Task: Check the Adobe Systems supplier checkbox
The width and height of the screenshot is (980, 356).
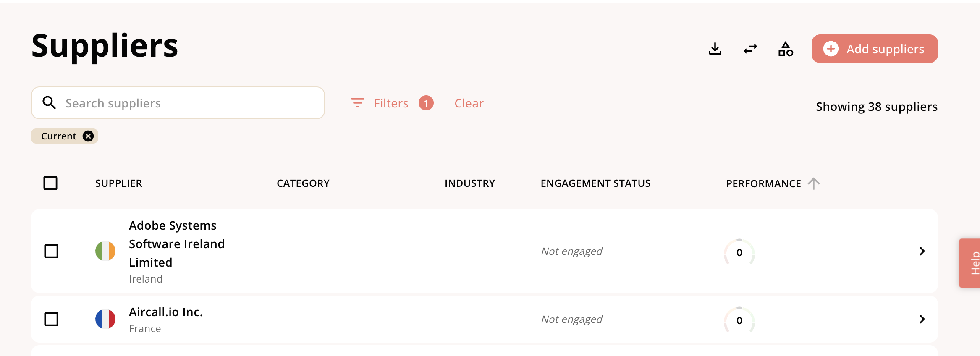Action: point(51,251)
